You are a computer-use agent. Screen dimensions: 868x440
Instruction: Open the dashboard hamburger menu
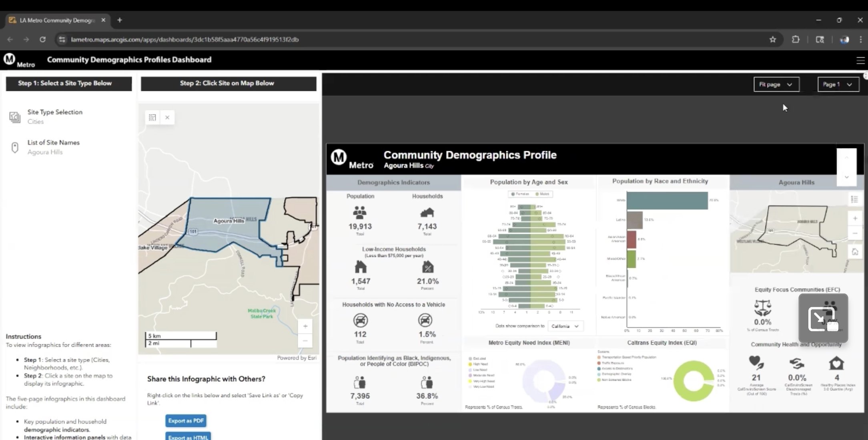[860, 60]
